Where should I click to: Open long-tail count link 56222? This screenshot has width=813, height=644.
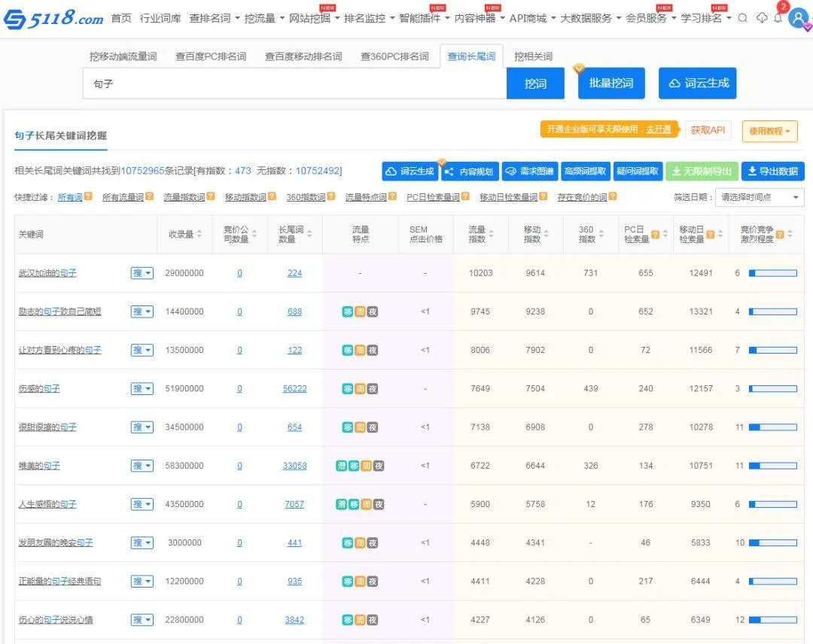pos(294,388)
